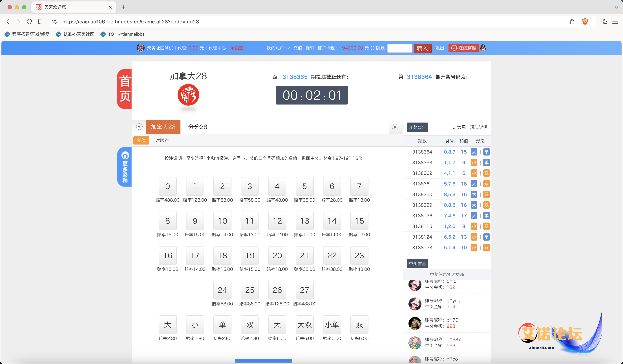
Task: Select 和值 play type tab
Action: pyautogui.click(x=141, y=140)
